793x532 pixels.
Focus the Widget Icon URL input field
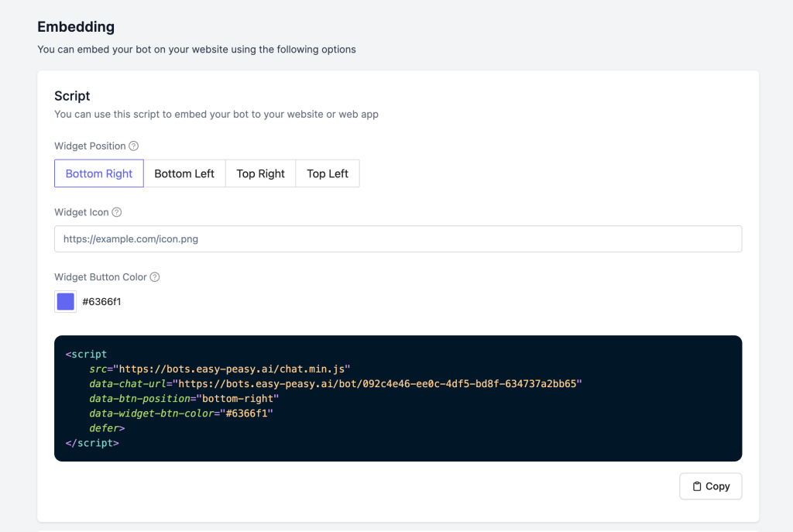398,239
